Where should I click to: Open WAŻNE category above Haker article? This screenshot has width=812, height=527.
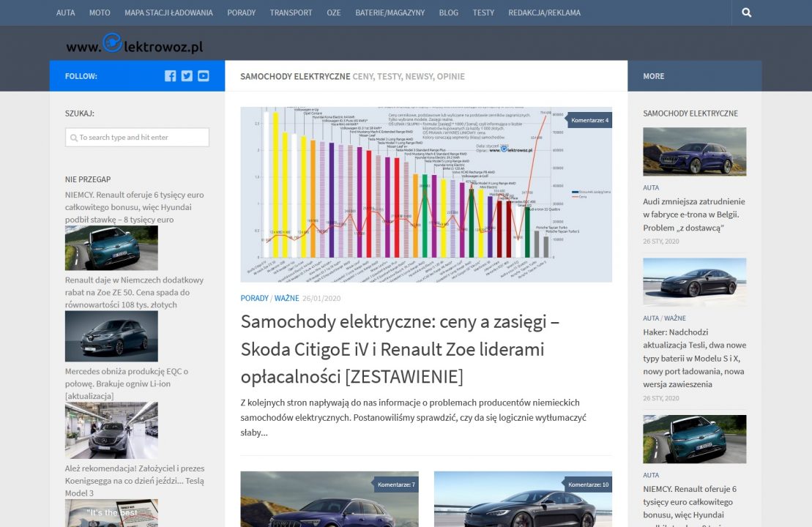pyautogui.click(x=675, y=318)
